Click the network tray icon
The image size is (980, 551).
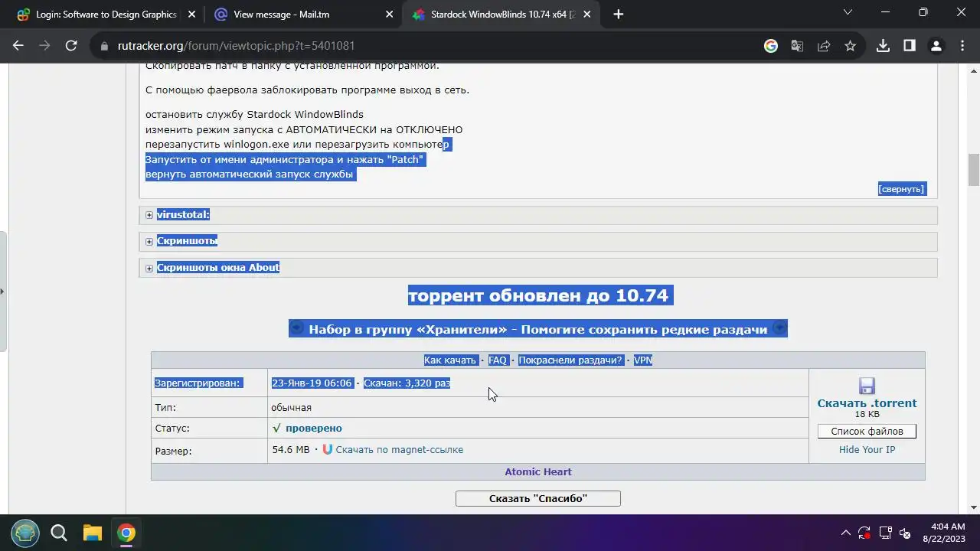pos(885,533)
